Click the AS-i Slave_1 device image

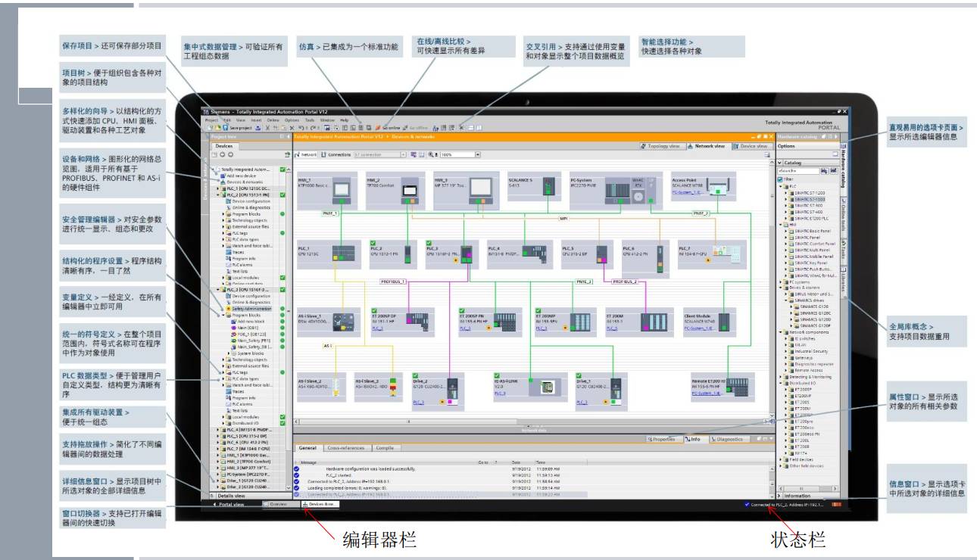[x=343, y=322]
